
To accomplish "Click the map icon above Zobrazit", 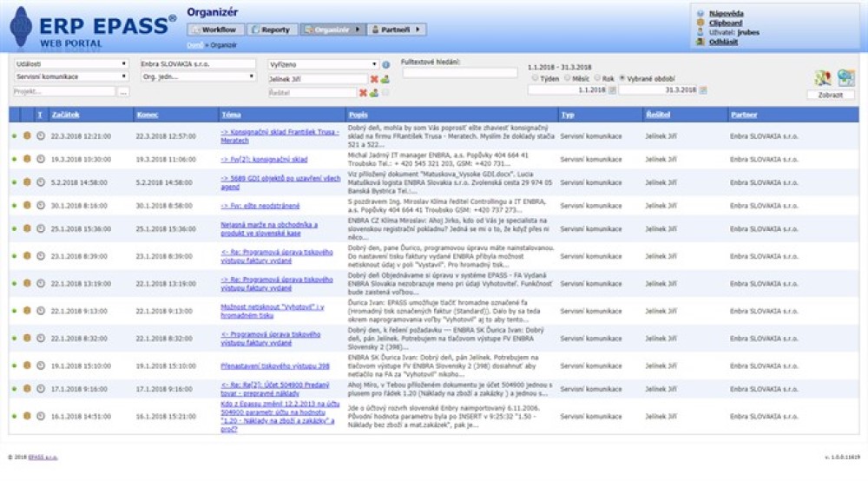I will pyautogui.click(x=823, y=78).
